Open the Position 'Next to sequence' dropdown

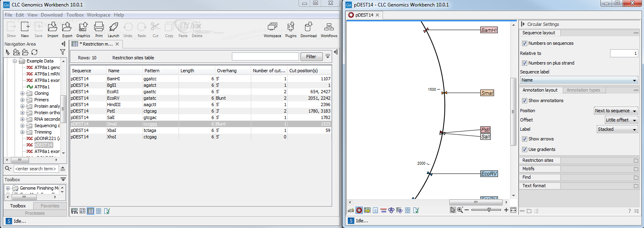point(615,111)
